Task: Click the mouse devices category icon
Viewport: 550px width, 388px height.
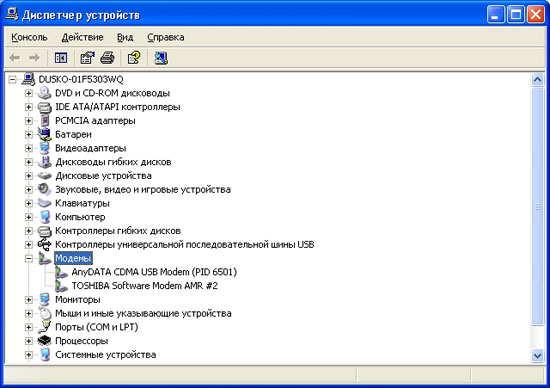Action: [45, 313]
